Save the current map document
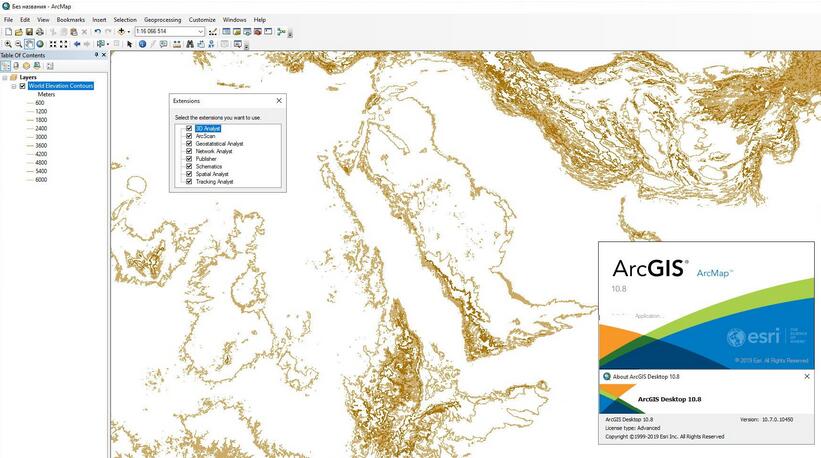The height and width of the screenshot is (458, 821). click(x=29, y=32)
